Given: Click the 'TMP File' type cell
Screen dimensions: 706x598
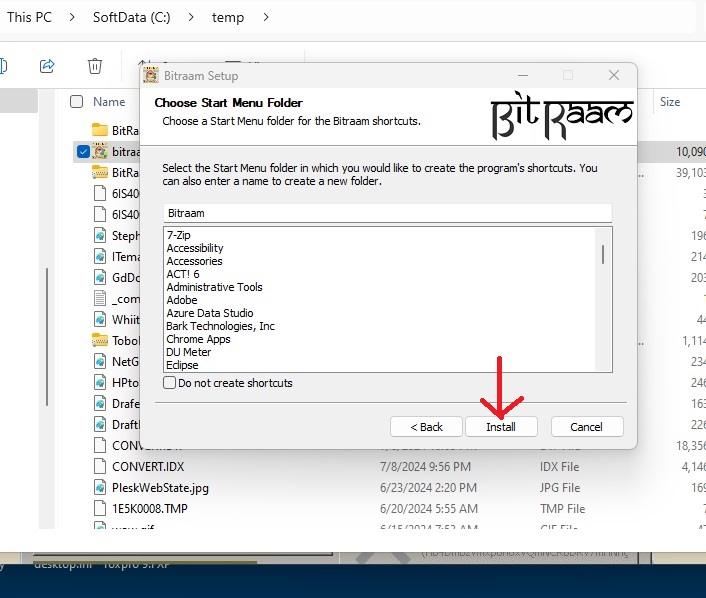Looking at the screenshot, I should [563, 509].
